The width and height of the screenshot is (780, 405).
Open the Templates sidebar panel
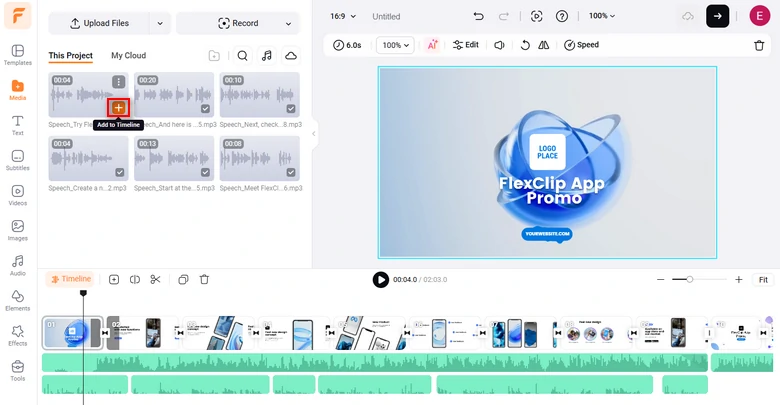pos(17,55)
